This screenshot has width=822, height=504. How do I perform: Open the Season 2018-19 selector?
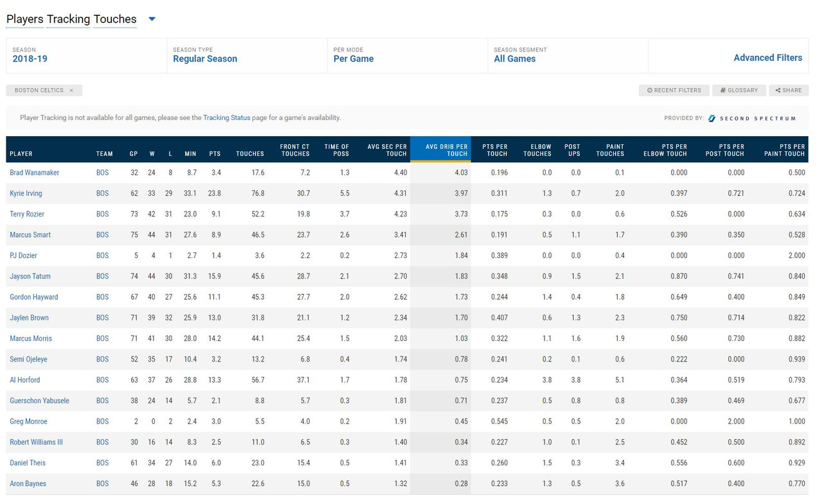coord(87,55)
